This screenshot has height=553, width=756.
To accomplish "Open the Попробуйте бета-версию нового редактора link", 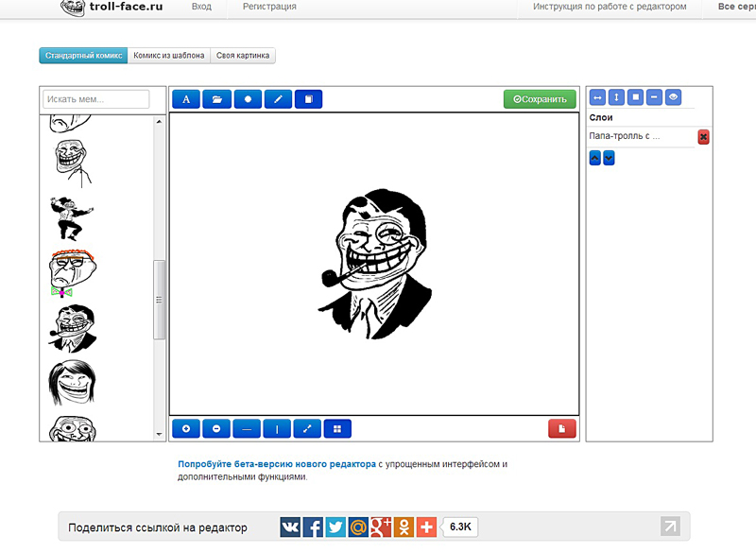I will pos(277,464).
